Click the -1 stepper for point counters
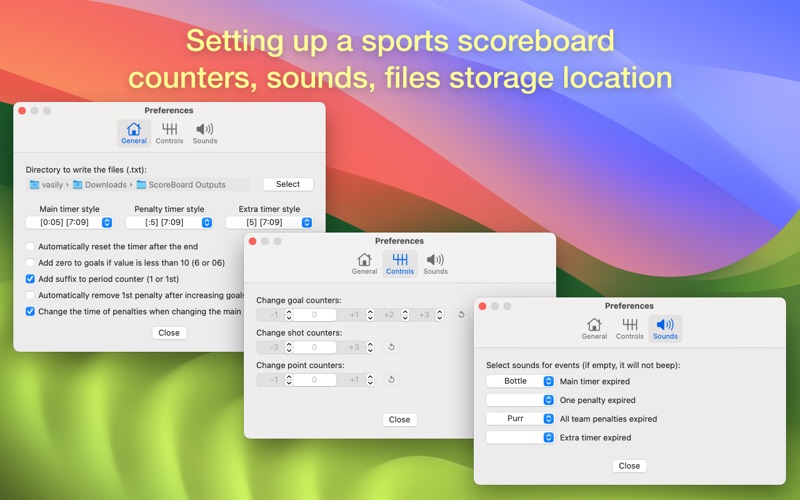800x500 pixels. coord(289,380)
